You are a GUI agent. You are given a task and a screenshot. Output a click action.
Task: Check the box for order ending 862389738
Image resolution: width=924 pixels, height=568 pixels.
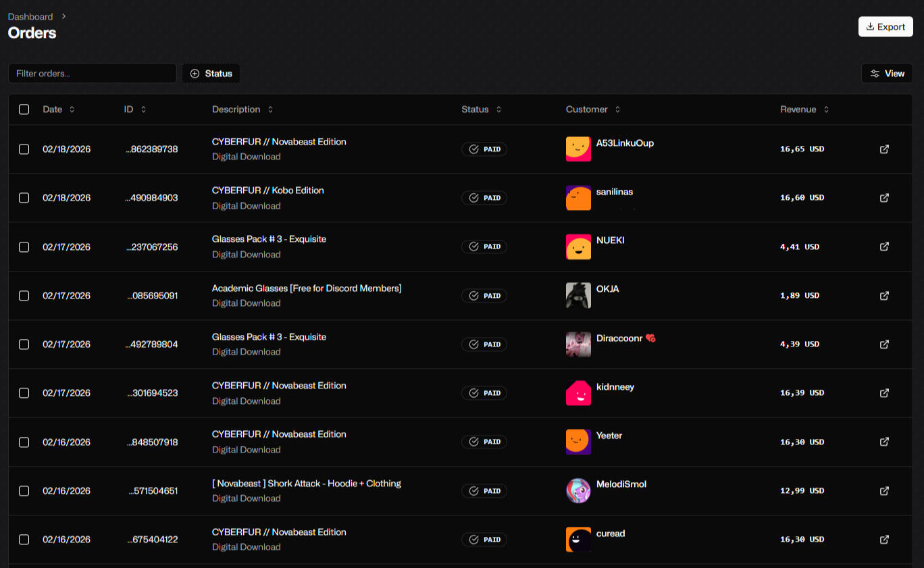(x=24, y=149)
